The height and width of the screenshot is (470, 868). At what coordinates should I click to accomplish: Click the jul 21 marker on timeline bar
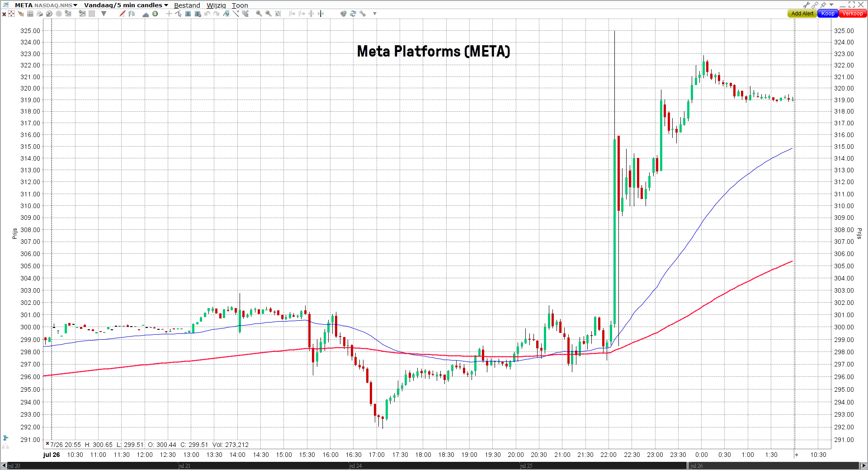(184, 465)
